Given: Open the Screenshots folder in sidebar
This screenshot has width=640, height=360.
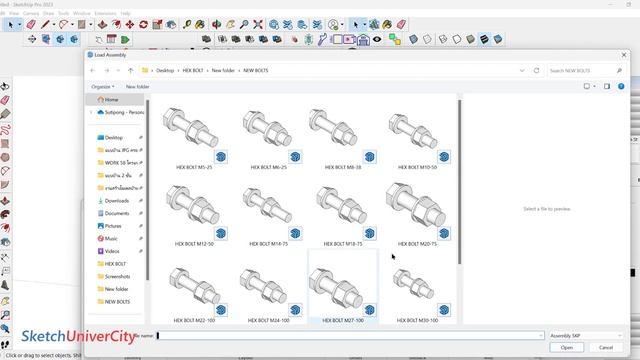Looking at the screenshot, I should (x=118, y=276).
